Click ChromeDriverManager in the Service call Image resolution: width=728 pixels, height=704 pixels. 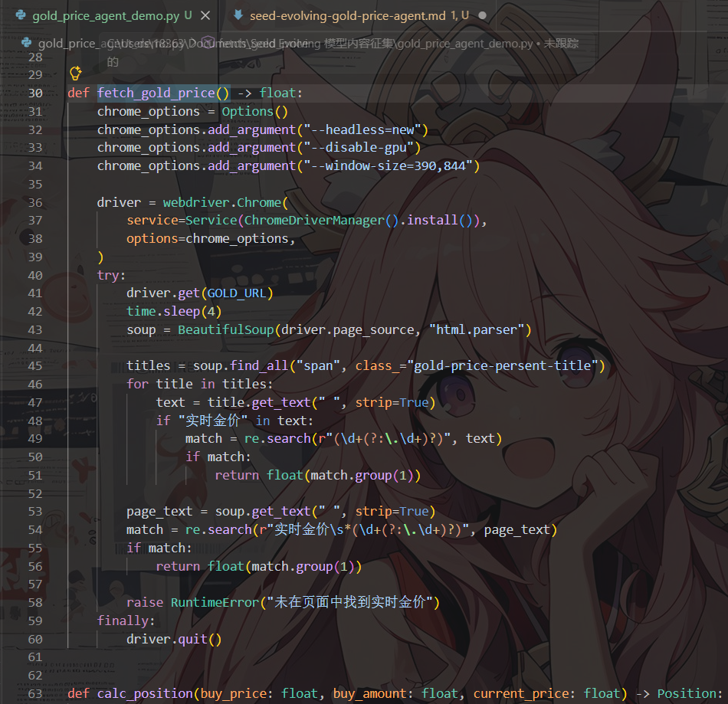[314, 220]
